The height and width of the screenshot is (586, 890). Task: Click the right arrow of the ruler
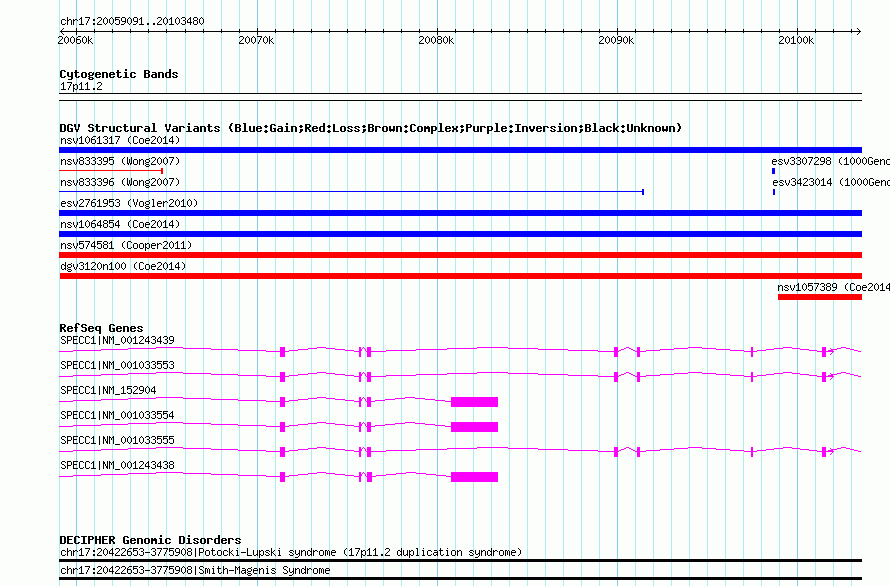(858, 31)
